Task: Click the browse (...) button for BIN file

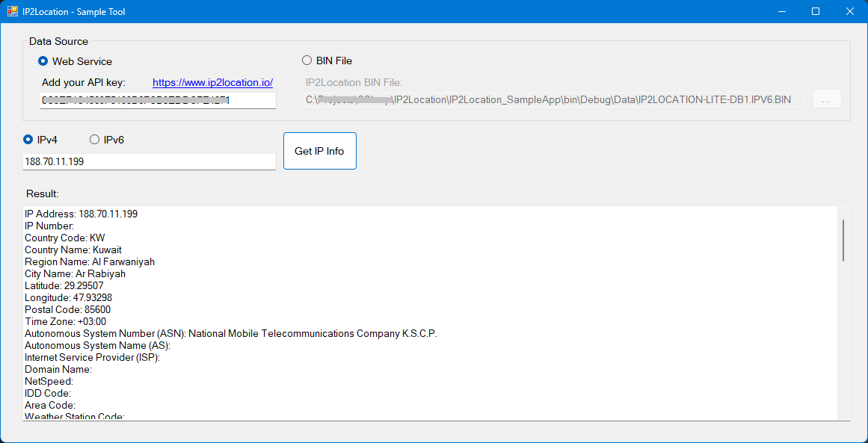Action: 826,99
